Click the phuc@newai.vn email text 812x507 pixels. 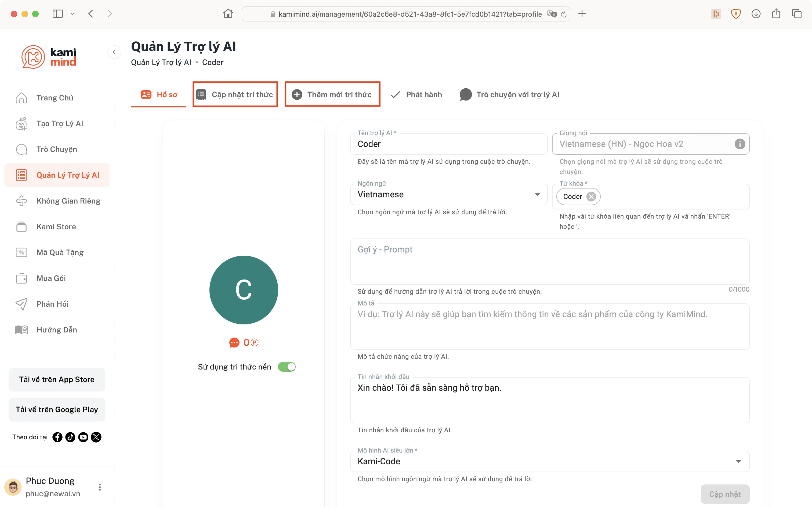[53, 494]
